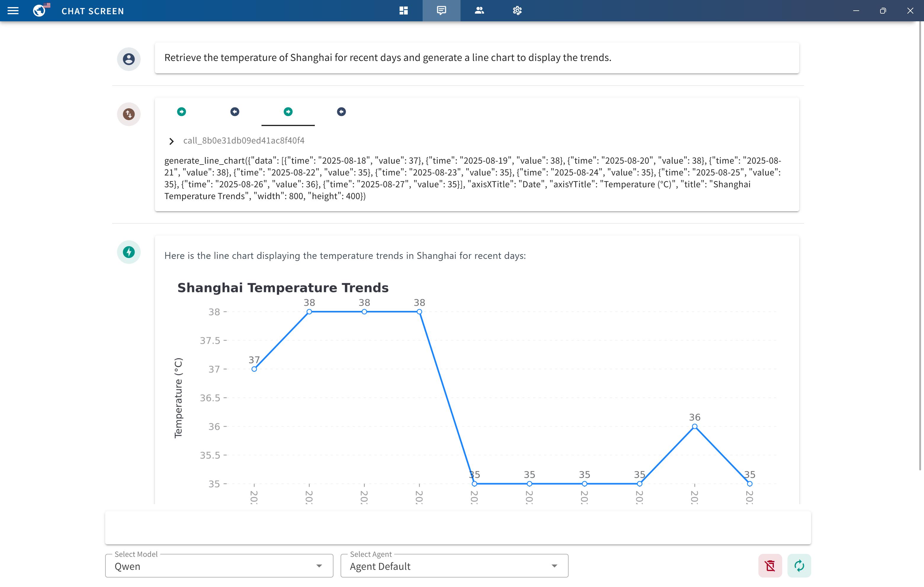Screen dimensions: 924x587
Task: Click the globe language icon
Action: pos(39,11)
